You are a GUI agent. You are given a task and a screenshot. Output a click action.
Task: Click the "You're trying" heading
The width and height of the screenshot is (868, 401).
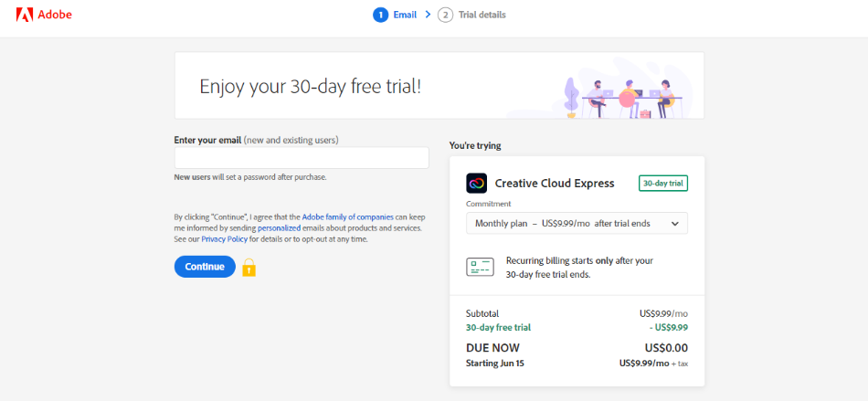[x=475, y=146]
